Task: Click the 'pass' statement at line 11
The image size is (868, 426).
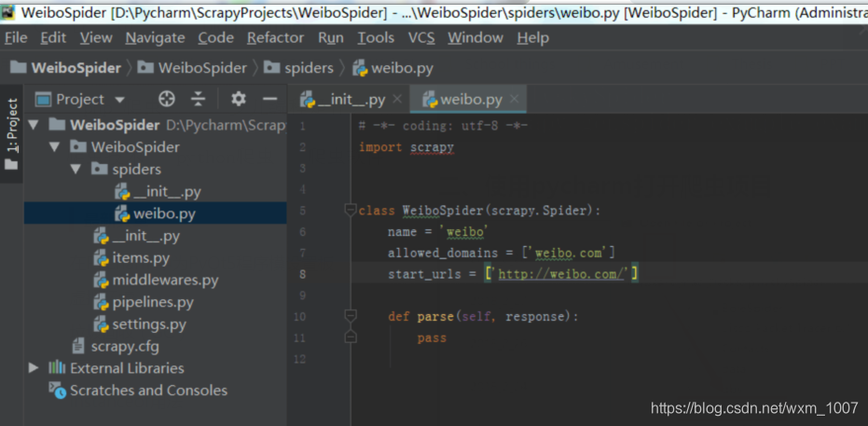Action: click(x=432, y=338)
